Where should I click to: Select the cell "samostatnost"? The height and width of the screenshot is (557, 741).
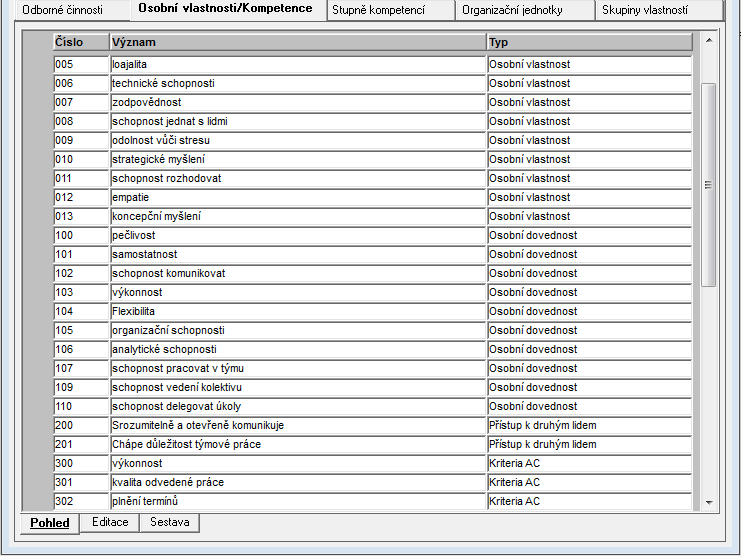coord(298,254)
